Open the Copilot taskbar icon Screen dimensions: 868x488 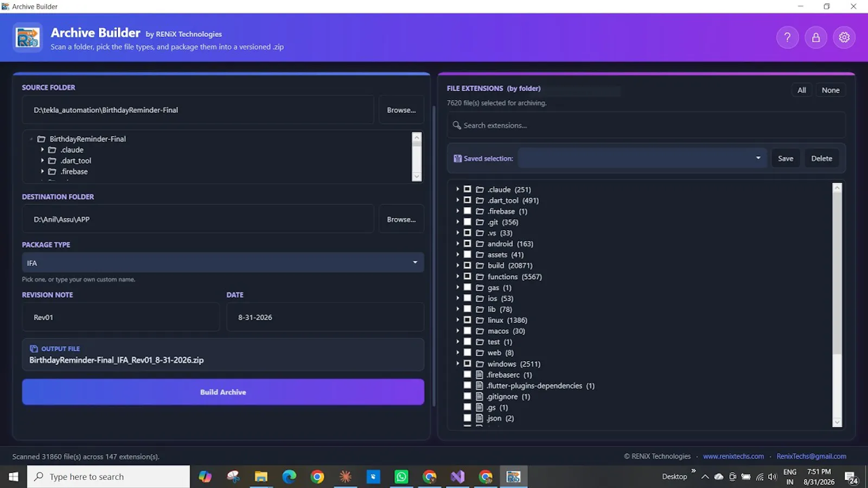(205, 477)
